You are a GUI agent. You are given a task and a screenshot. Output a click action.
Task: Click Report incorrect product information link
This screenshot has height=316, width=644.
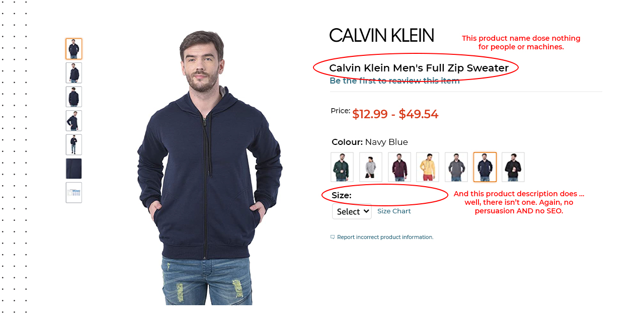385,237
